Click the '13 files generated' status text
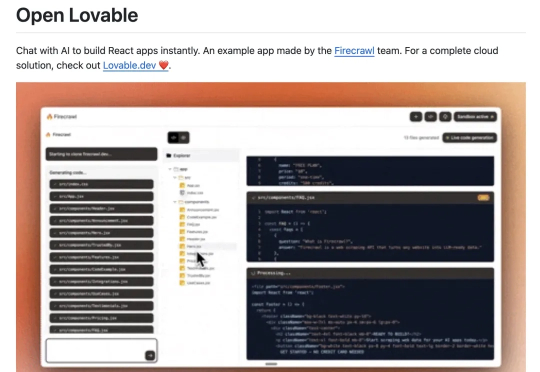The image size is (540, 372). click(x=421, y=138)
